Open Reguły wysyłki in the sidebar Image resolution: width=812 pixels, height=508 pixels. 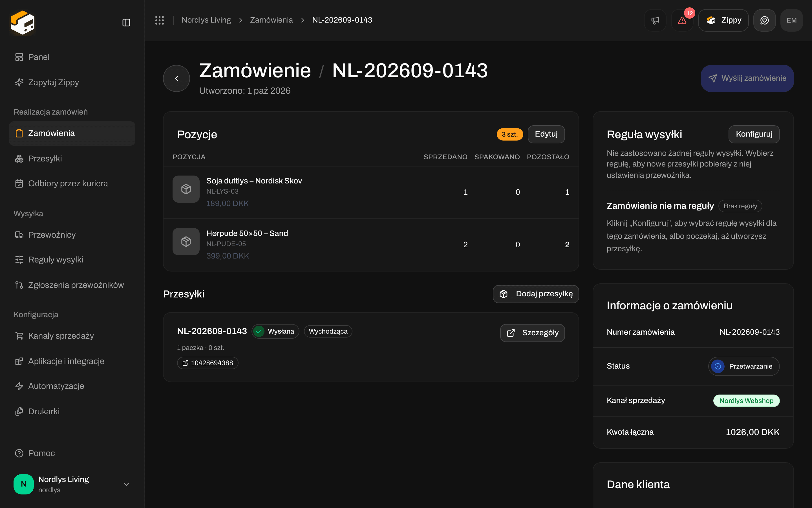(72, 260)
